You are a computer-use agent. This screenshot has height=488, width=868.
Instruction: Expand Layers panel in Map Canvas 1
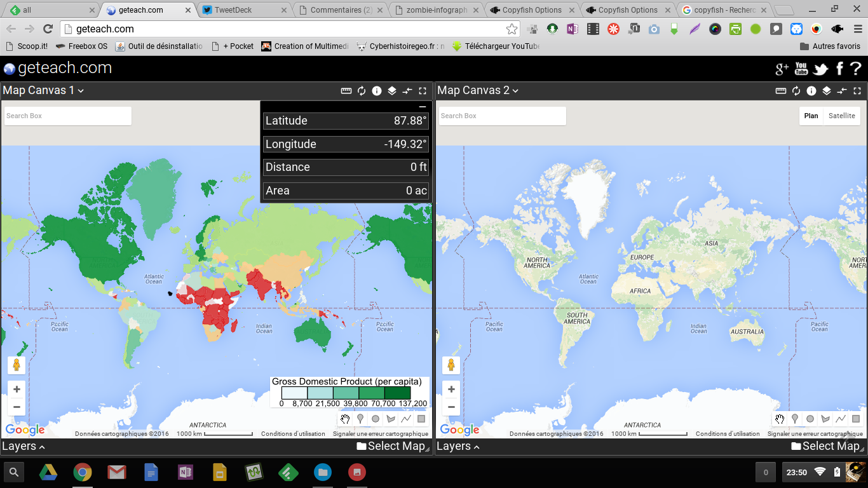23,446
